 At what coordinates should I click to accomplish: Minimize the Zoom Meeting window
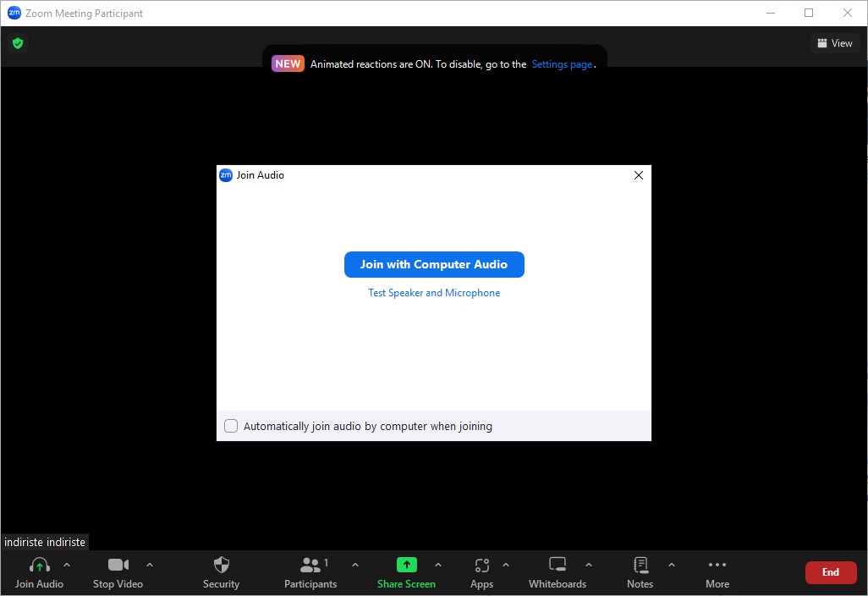770,13
